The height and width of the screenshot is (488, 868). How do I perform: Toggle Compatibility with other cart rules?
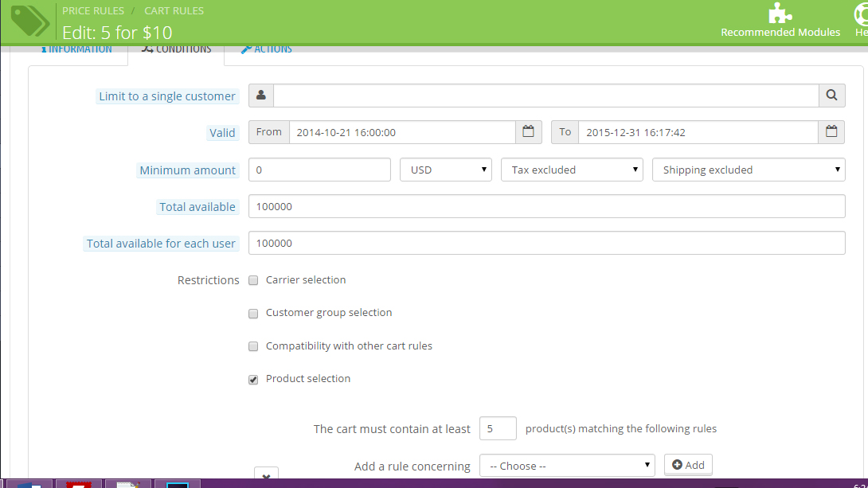coord(253,346)
